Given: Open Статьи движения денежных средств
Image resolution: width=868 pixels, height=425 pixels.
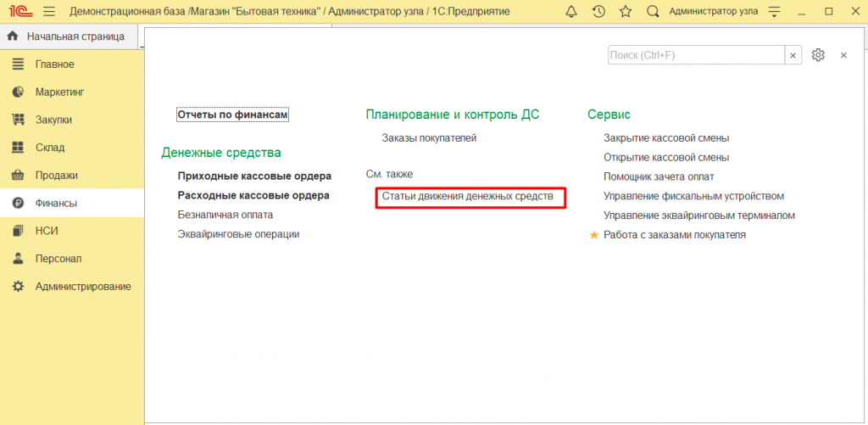Looking at the screenshot, I should coord(467,197).
